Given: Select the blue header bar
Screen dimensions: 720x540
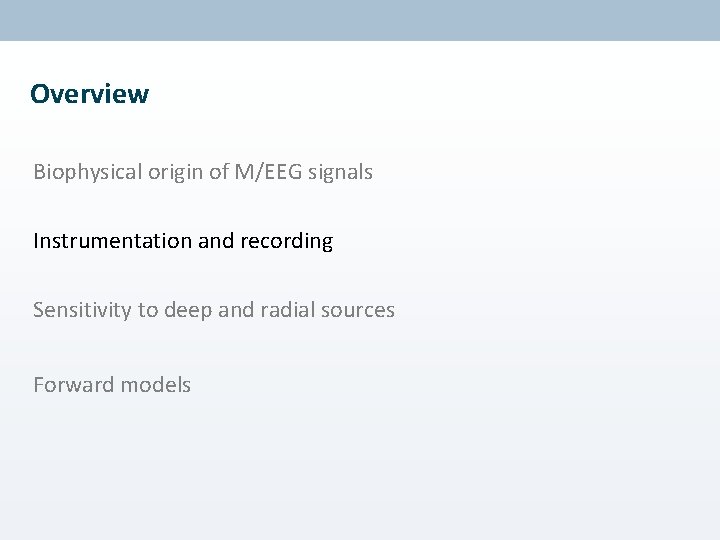Looking at the screenshot, I should pyautogui.click(x=360, y=20).
